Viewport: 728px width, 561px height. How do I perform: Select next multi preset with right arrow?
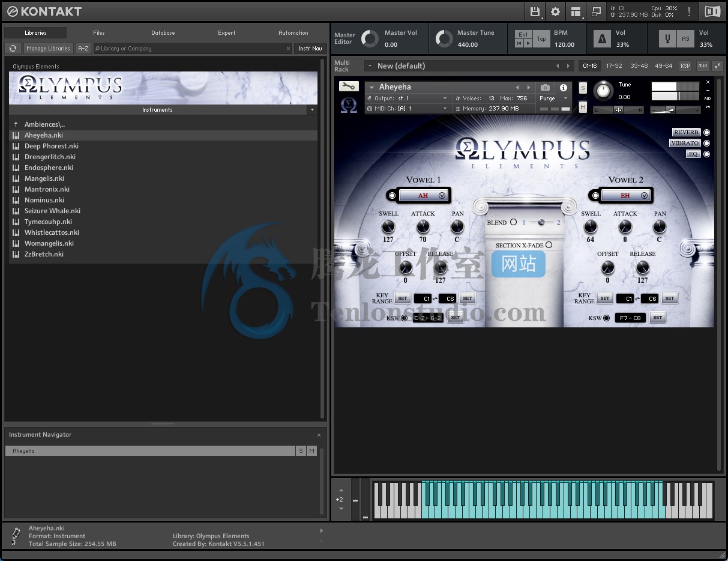click(568, 66)
